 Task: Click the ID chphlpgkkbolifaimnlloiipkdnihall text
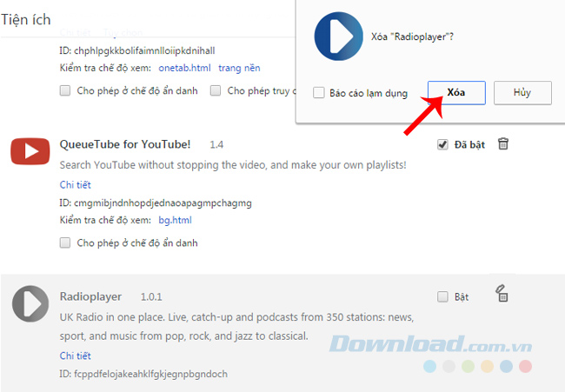pos(137,50)
